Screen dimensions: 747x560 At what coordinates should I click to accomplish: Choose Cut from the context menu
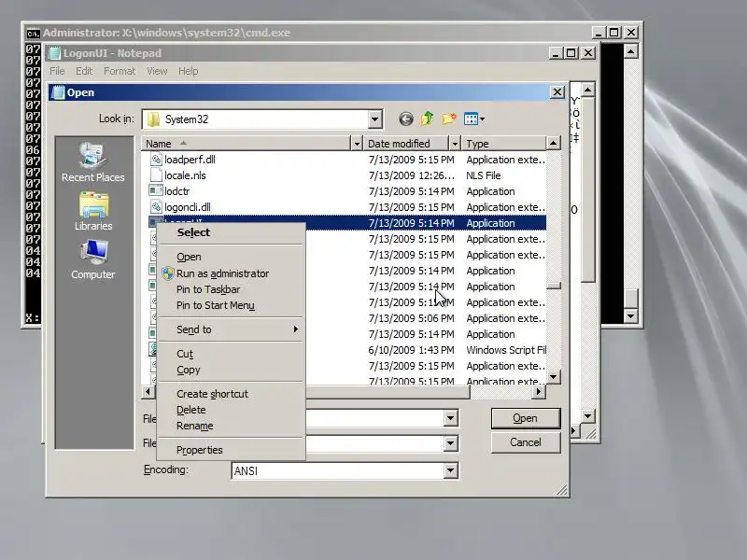click(x=231, y=354)
